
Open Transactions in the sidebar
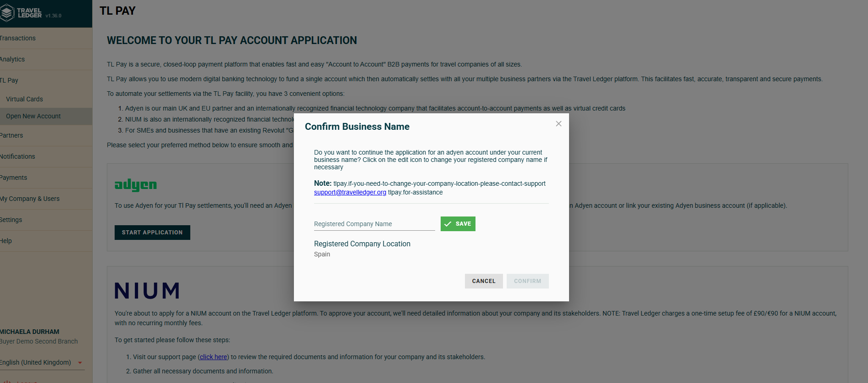pyautogui.click(x=18, y=38)
